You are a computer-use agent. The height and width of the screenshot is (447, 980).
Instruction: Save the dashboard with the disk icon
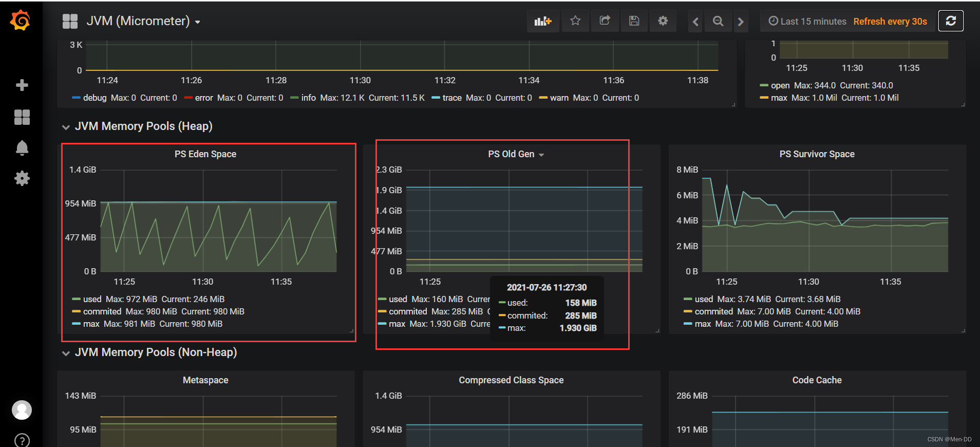click(634, 21)
